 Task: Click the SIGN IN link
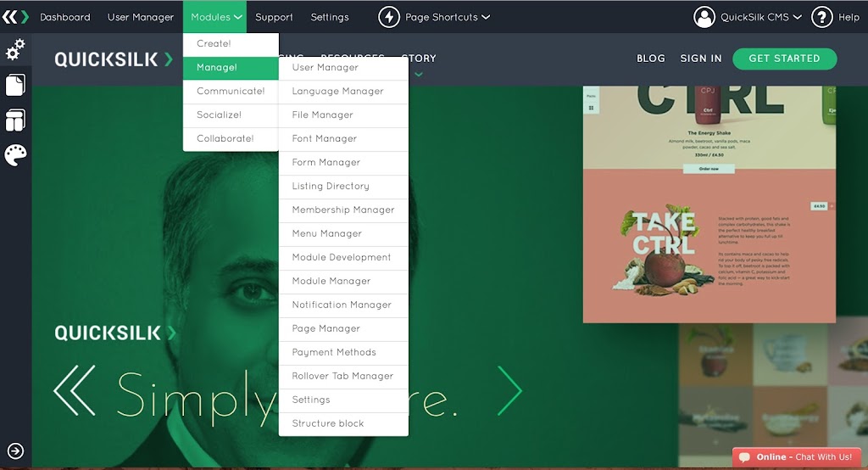pos(701,59)
